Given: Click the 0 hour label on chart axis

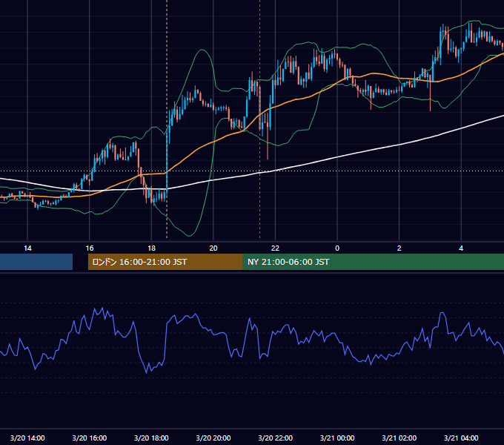Looking at the screenshot, I should 337,248.
